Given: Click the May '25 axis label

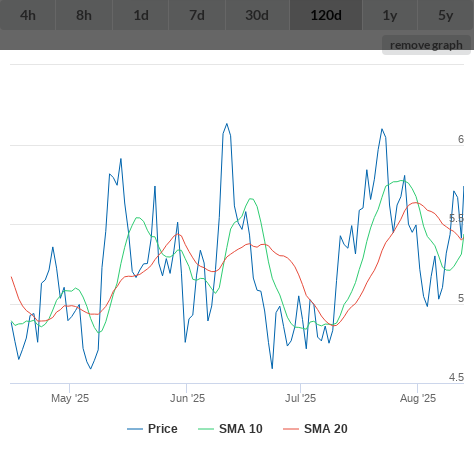Looking at the screenshot, I should [70, 398].
